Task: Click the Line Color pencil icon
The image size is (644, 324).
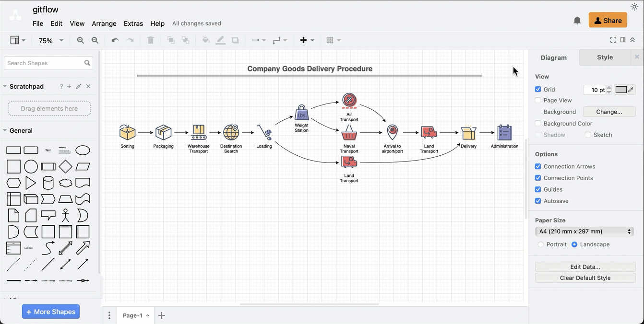Action: coord(220,40)
